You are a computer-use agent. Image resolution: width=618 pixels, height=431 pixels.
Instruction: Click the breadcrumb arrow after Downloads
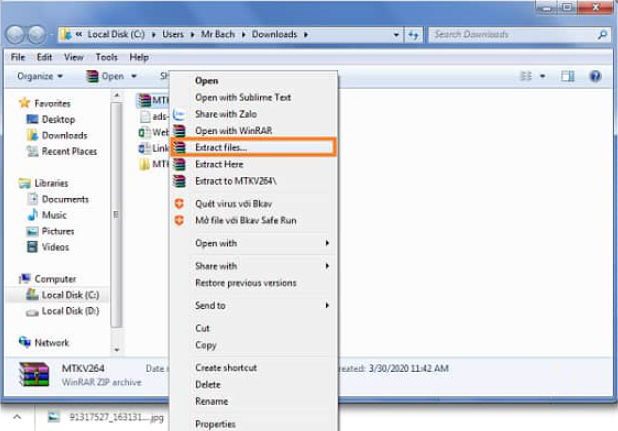click(306, 35)
